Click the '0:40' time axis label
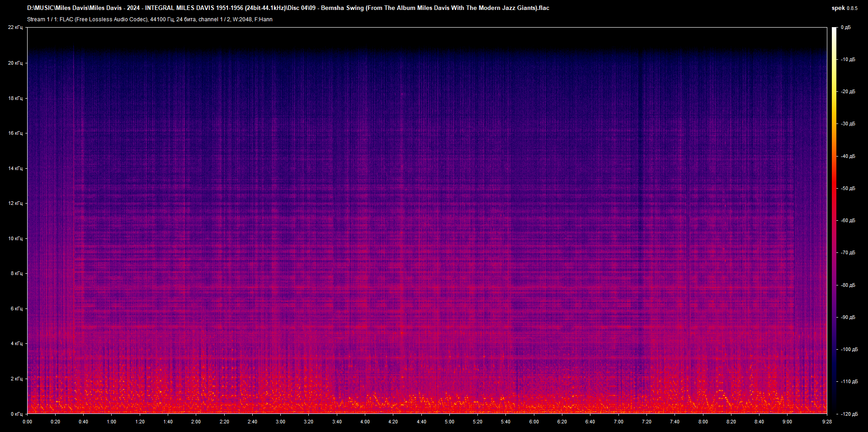This screenshot has width=868, height=432. click(x=83, y=422)
